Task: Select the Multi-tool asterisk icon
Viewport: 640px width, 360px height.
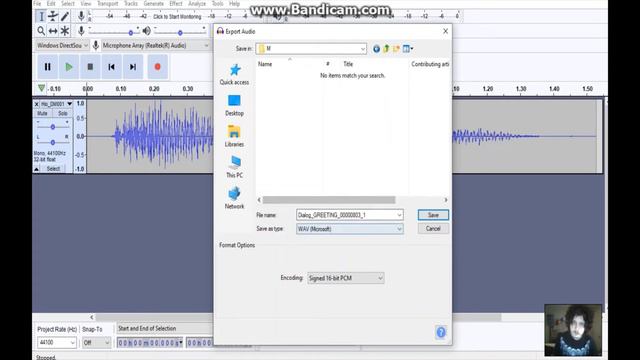Action: pyautogui.click(x=65, y=31)
